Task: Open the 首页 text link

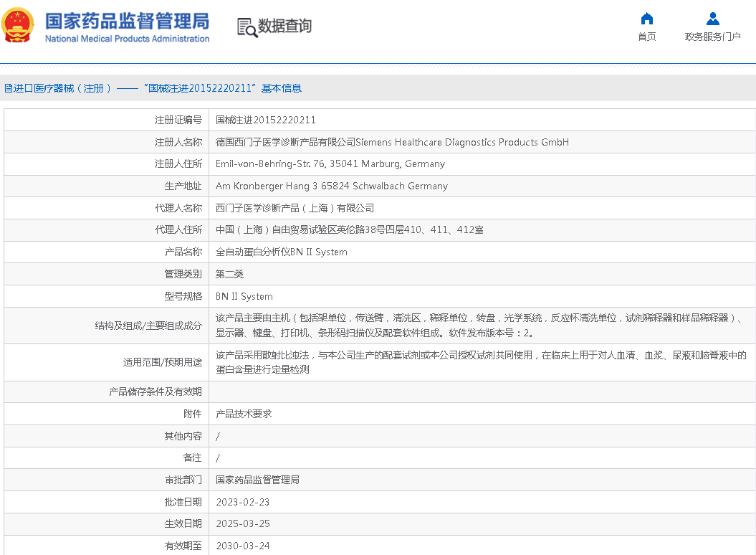Action: pos(646,37)
